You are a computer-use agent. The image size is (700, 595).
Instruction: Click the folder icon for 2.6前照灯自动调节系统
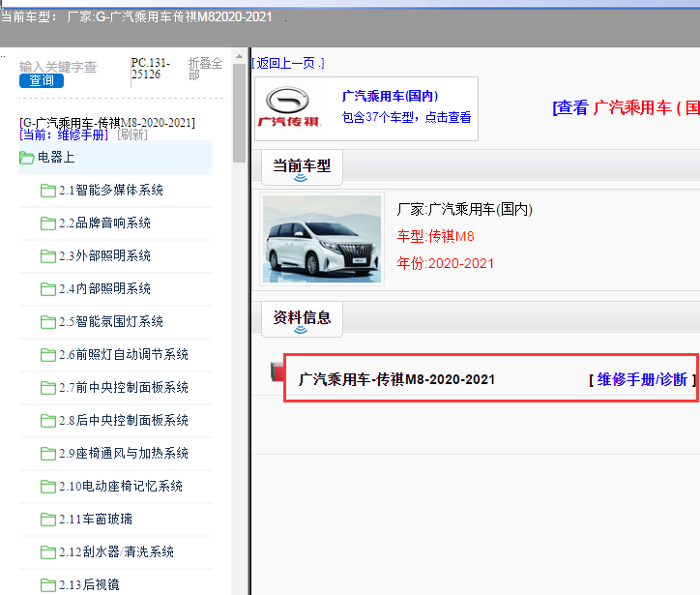pyautogui.click(x=48, y=355)
